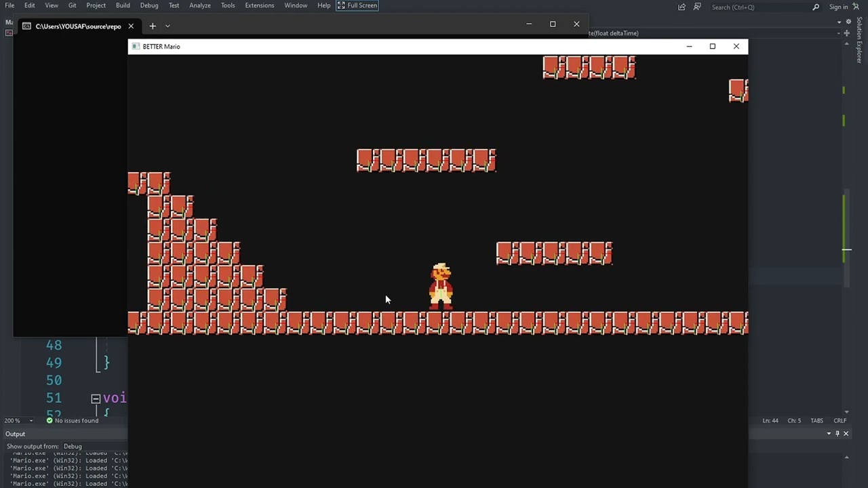Close the Output panel
The image size is (868, 488).
pyautogui.click(x=846, y=434)
